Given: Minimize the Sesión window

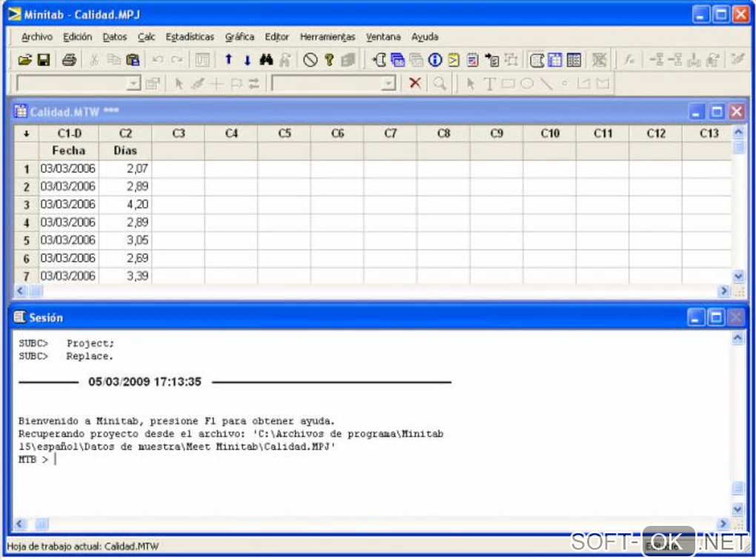Looking at the screenshot, I should point(695,318).
